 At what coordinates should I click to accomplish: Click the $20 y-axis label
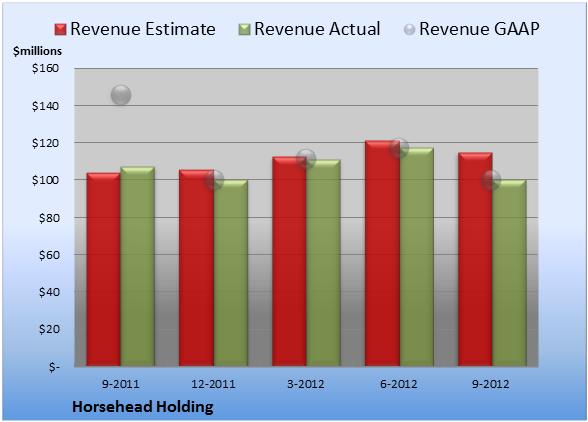[x=49, y=329]
